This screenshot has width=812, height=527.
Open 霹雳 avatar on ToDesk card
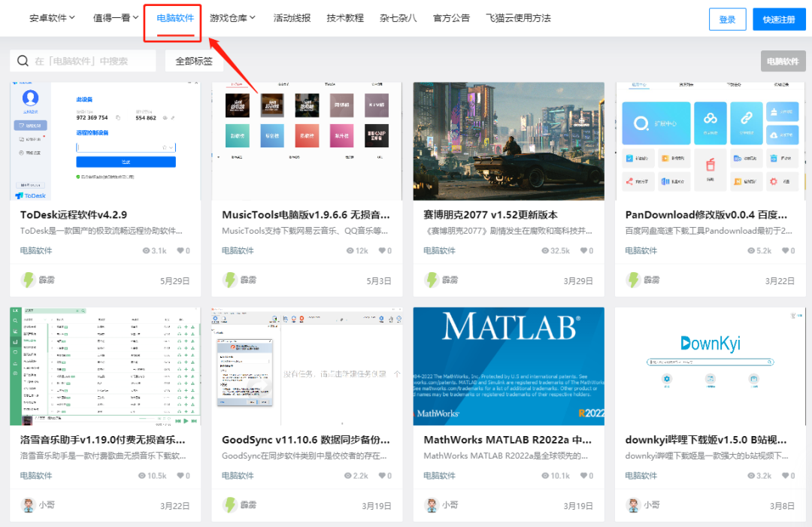click(x=28, y=280)
